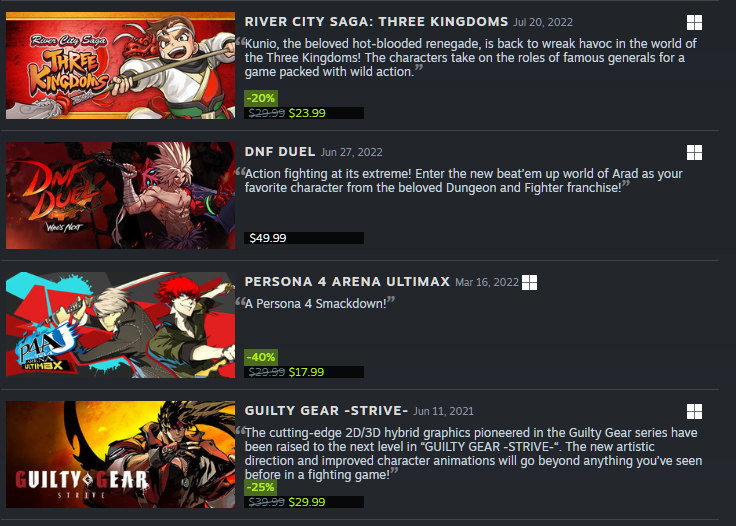Screen dimensions: 736x526
Task: Open the DNF Duel cover image
Action: [x=120, y=195]
